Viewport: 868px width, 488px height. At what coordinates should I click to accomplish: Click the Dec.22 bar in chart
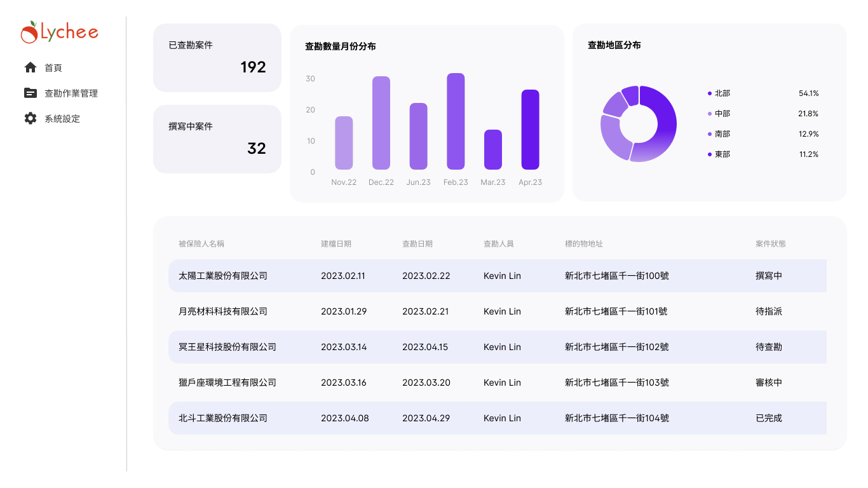pyautogui.click(x=381, y=123)
